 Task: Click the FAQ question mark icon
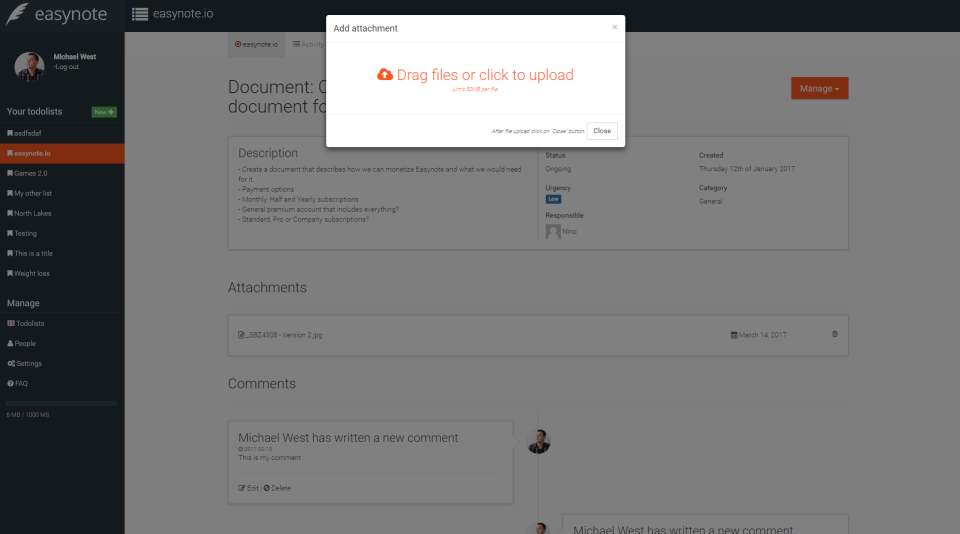point(10,383)
